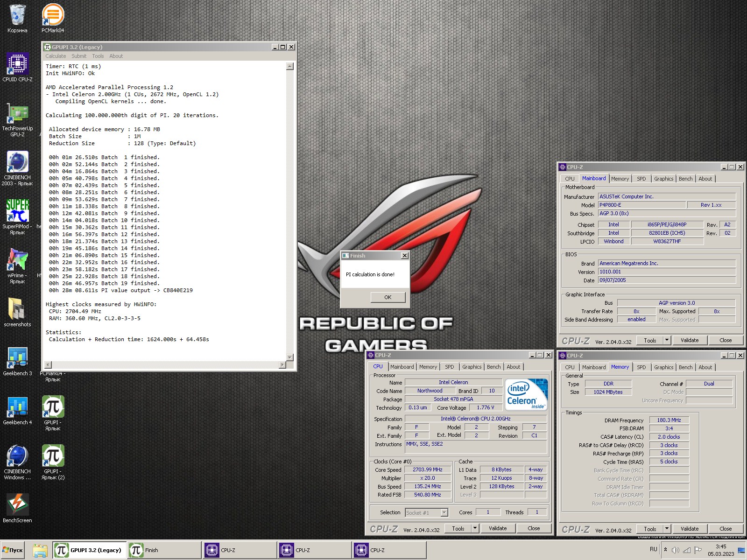Click GPUPI vertical scrollbar up arrow

(x=290, y=66)
